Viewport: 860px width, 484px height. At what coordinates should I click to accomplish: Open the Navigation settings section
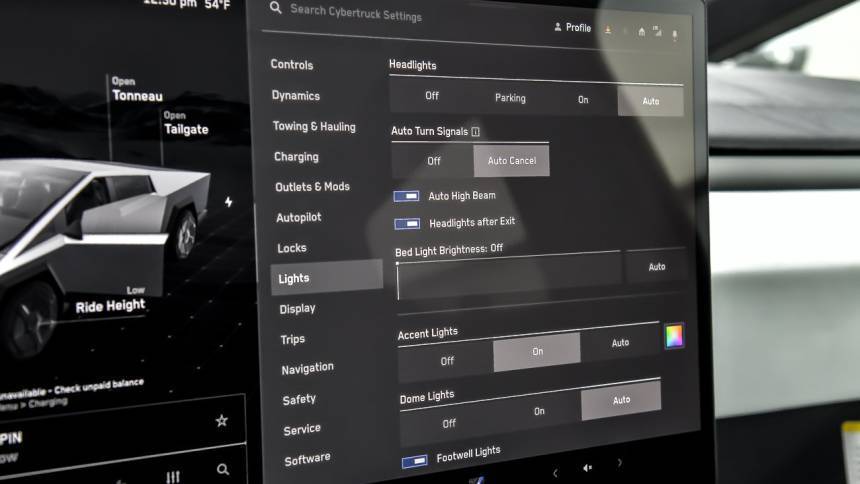click(307, 369)
